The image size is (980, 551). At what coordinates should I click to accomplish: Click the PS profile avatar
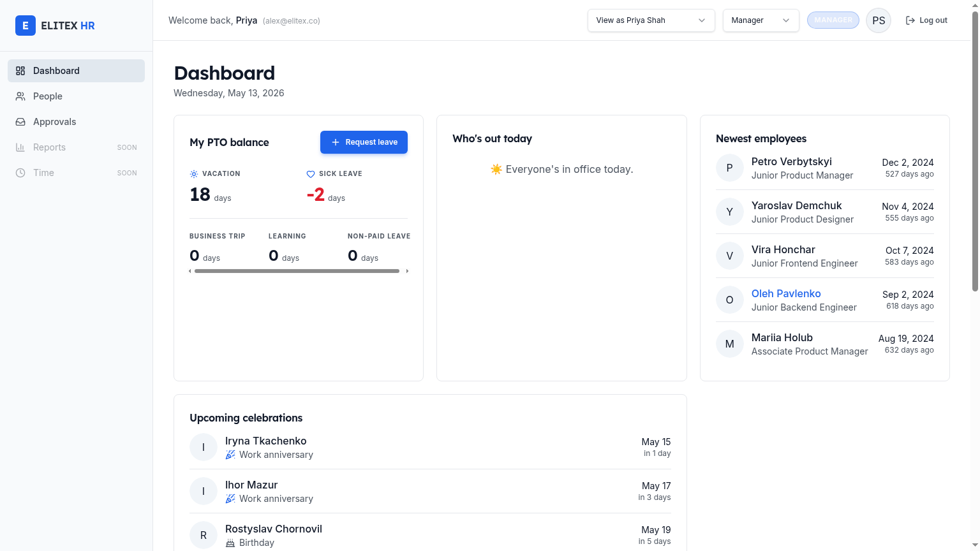879,20
